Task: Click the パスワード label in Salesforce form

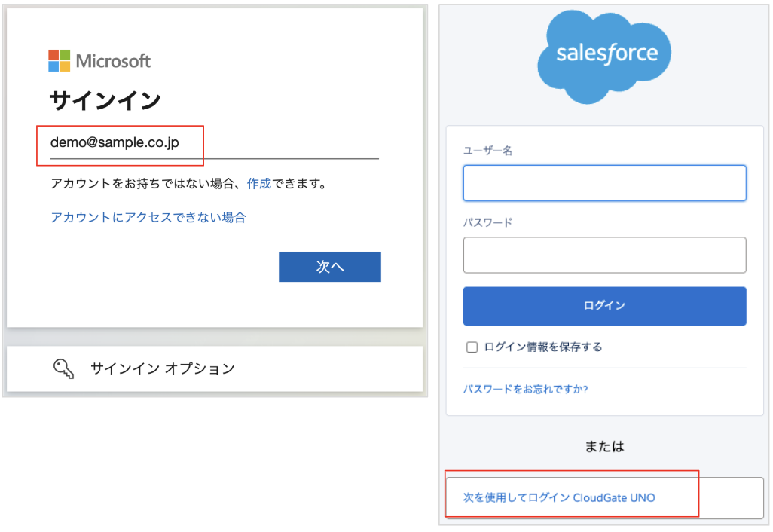Action: pos(487,223)
